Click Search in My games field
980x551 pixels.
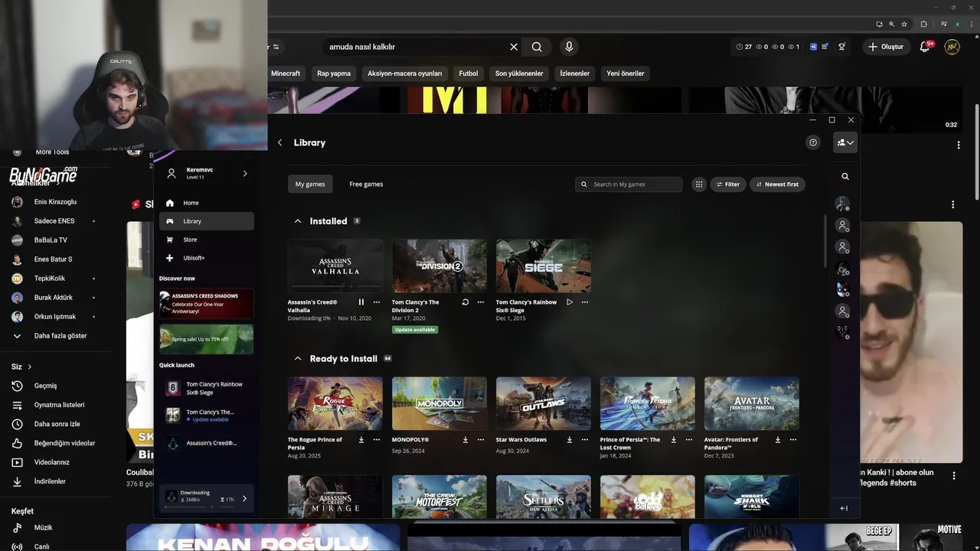pyautogui.click(x=629, y=184)
